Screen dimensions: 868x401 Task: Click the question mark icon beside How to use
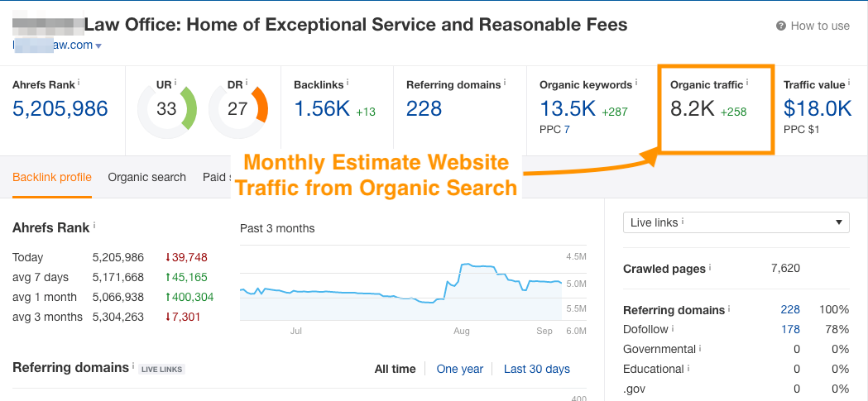pos(781,26)
